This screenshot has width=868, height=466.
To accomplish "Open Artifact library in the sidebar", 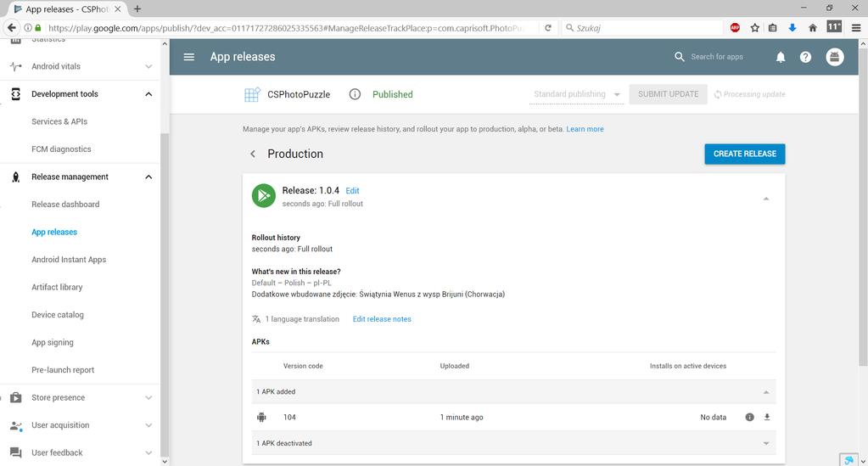I will [57, 288].
